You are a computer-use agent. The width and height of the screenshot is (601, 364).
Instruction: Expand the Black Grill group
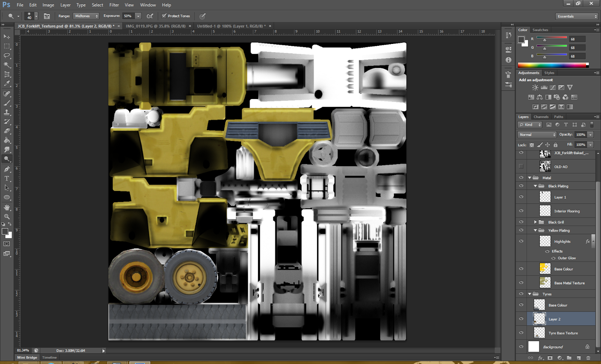point(535,222)
